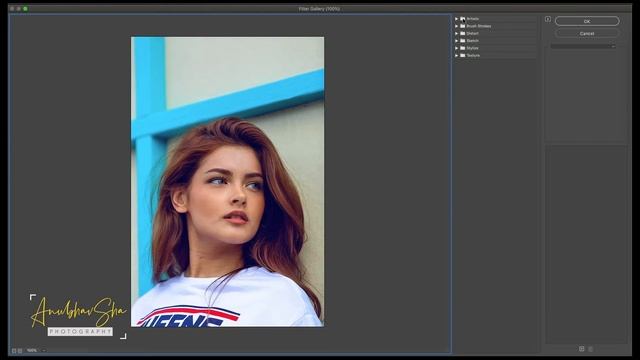
Task: Expand the Artistic filter category arrow
Action: 456,19
